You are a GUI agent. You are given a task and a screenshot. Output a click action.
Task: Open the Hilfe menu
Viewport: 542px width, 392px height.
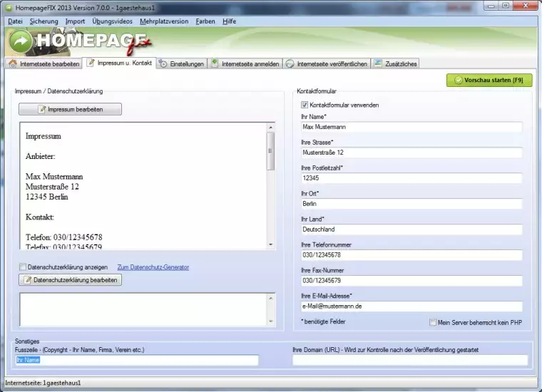pyautogui.click(x=229, y=21)
